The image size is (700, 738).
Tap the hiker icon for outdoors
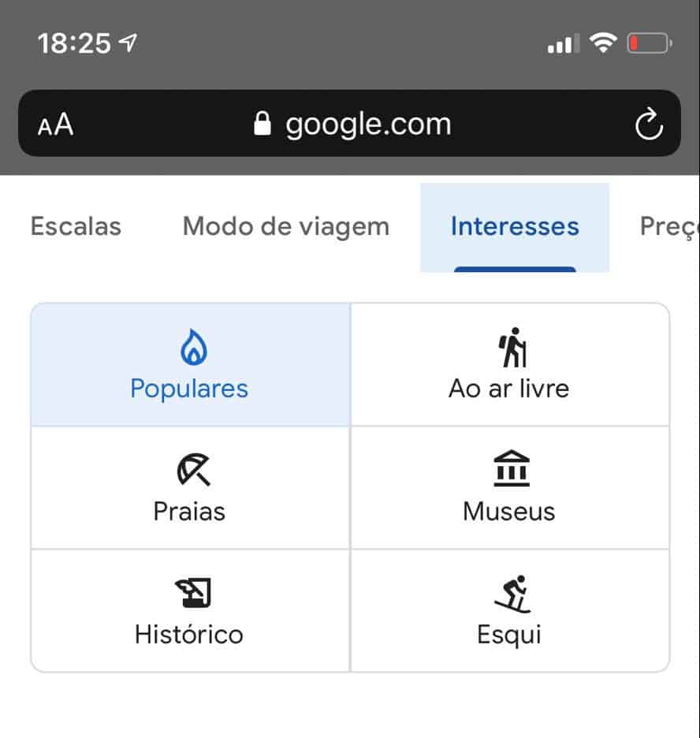coord(512,347)
